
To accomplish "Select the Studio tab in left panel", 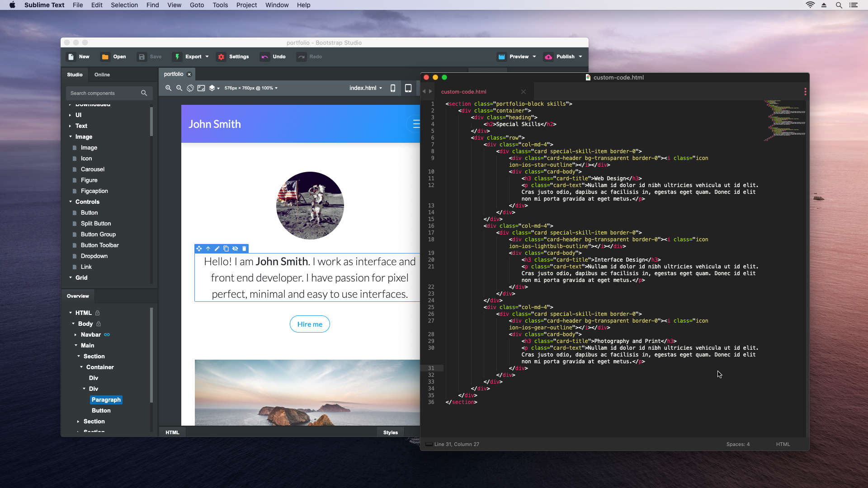I will (75, 74).
